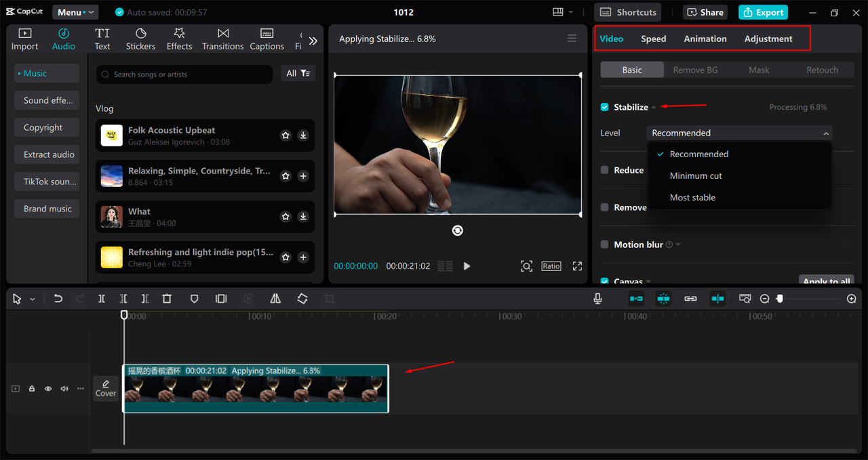Enable the Reduce checkbox
The height and width of the screenshot is (460, 868).
(604, 170)
